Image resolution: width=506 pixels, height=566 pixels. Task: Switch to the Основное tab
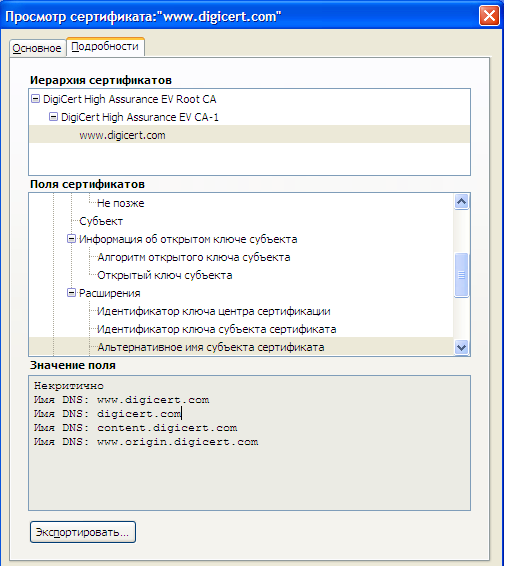37,48
